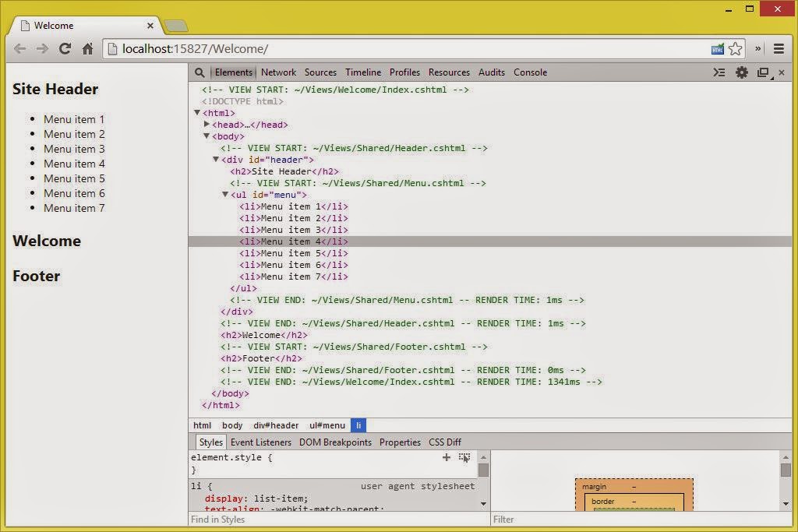
Task: Collapse the ul id="menu" node
Action: click(x=225, y=195)
